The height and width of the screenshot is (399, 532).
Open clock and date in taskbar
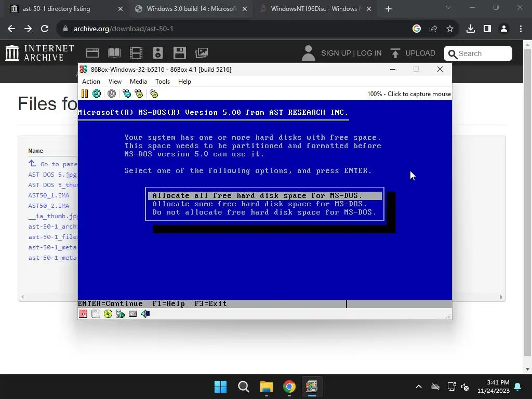[494, 387]
